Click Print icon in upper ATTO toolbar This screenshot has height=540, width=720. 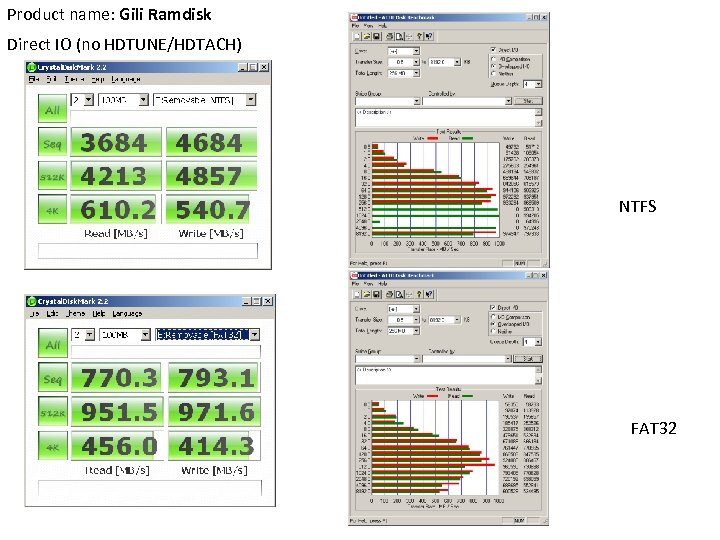tap(389, 36)
